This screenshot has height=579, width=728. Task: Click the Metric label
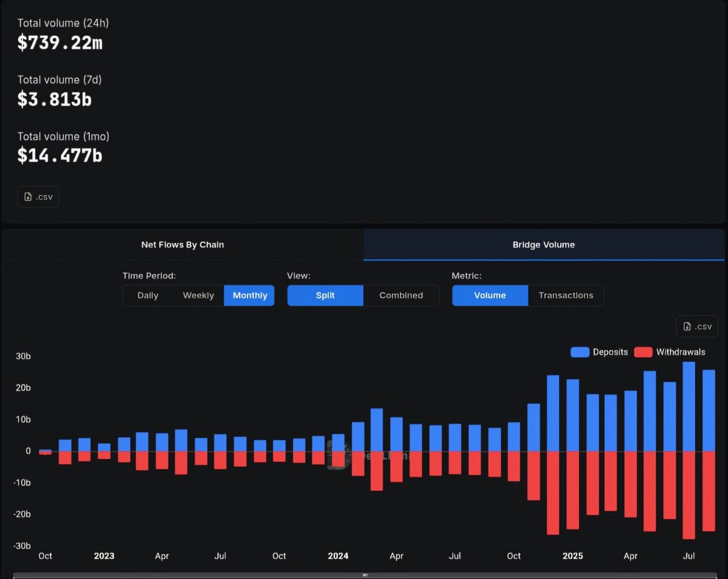tap(467, 276)
